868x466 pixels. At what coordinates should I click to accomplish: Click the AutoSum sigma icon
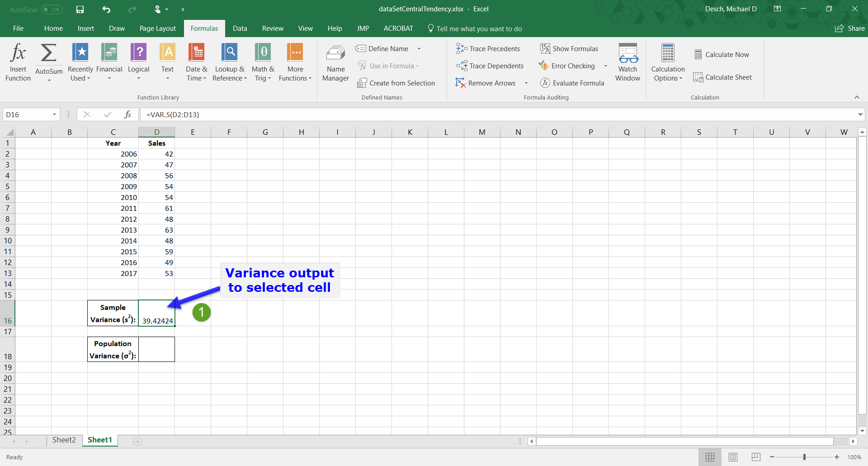tap(49, 53)
